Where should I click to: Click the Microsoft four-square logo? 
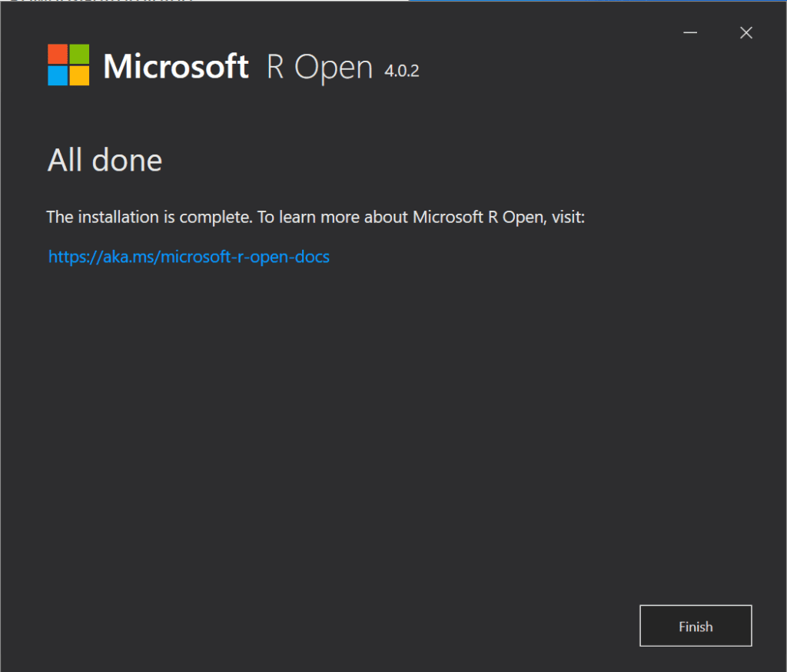point(68,65)
